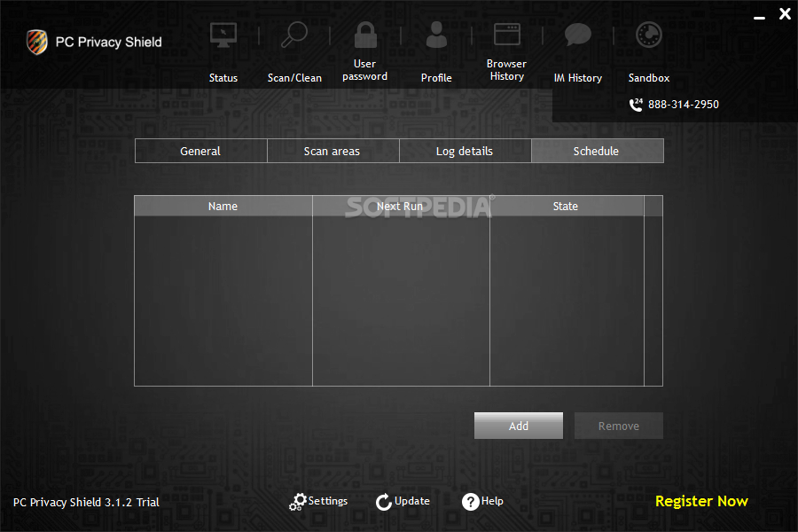
Task: Click the disabled Remove button
Action: (x=619, y=426)
